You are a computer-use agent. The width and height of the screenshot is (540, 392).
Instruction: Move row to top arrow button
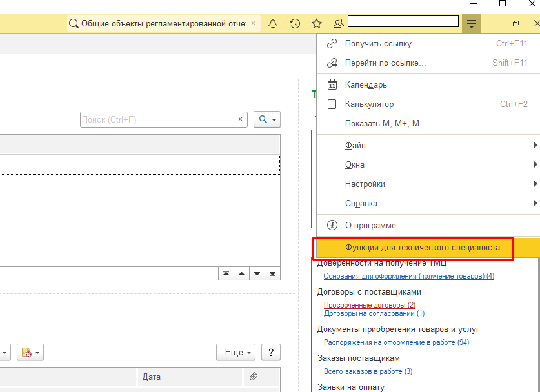coord(226,273)
